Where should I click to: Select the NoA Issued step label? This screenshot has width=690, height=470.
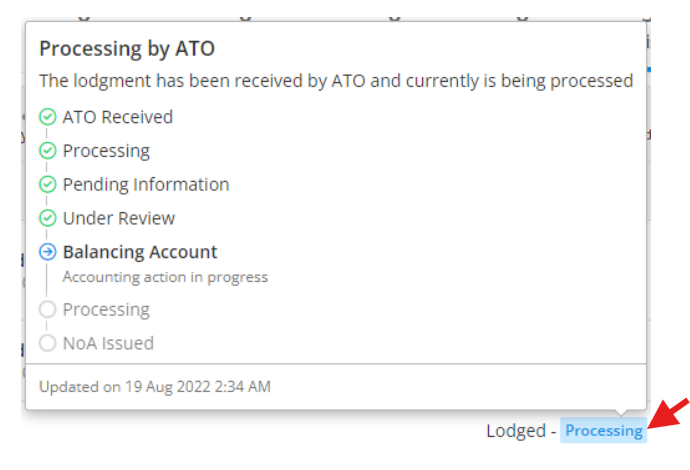tap(108, 343)
